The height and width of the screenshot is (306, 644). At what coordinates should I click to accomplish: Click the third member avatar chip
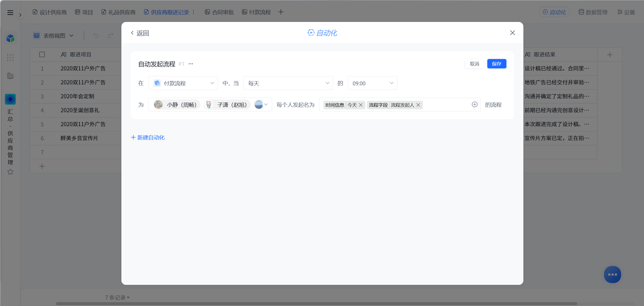pyautogui.click(x=258, y=104)
